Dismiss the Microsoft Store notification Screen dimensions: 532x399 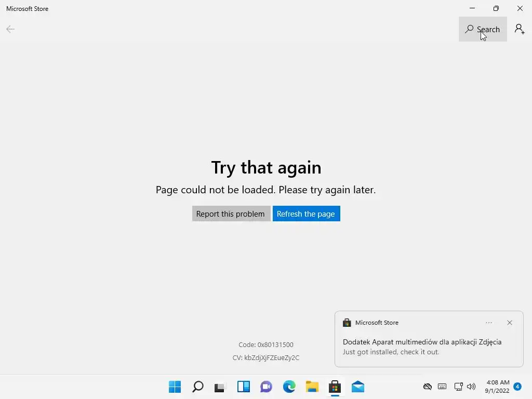pyautogui.click(x=509, y=323)
